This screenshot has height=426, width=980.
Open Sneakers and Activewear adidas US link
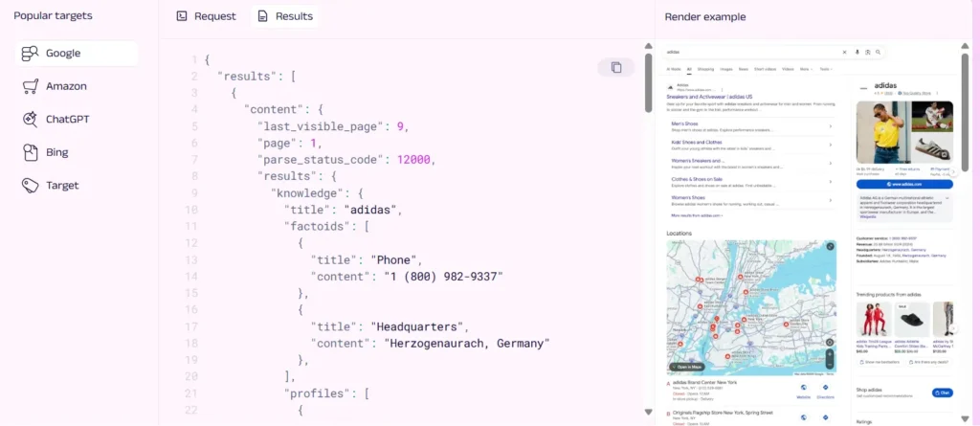[x=709, y=97]
